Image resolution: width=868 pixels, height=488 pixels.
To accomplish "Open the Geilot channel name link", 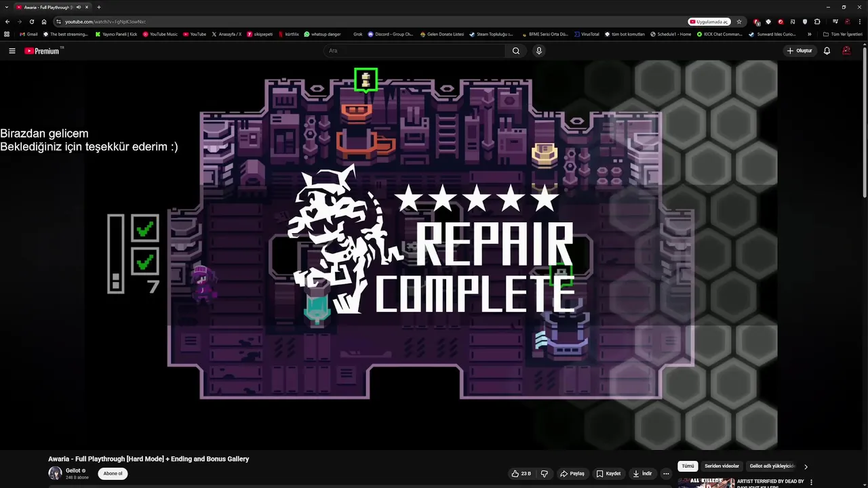I will [73, 470].
